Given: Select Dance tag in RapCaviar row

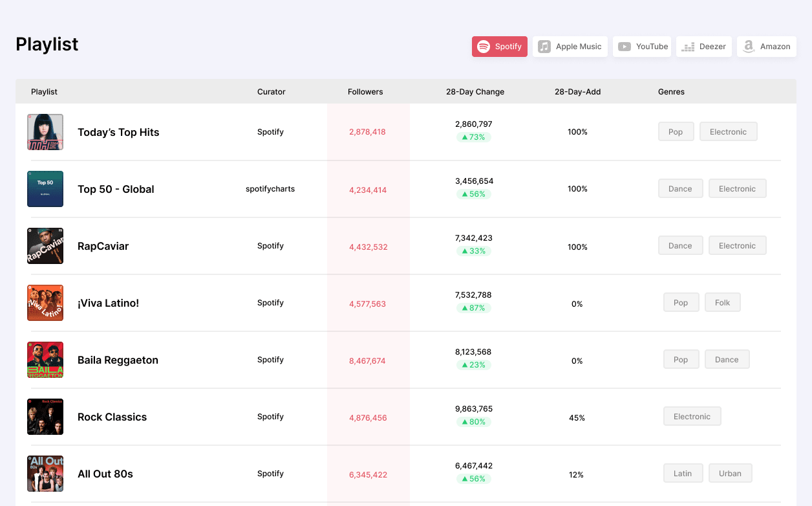Looking at the screenshot, I should (680, 246).
